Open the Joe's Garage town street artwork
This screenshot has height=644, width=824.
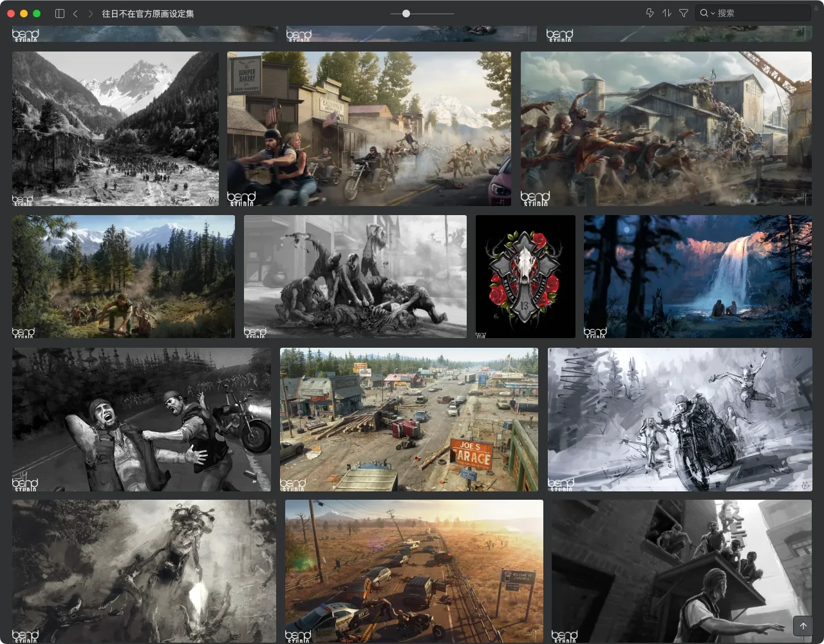409,420
